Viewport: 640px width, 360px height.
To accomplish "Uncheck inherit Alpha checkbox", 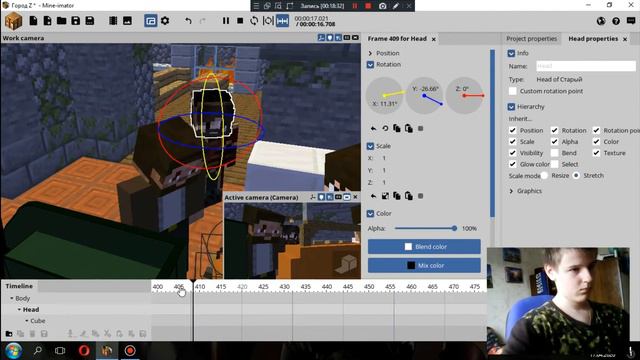I will point(554,142).
